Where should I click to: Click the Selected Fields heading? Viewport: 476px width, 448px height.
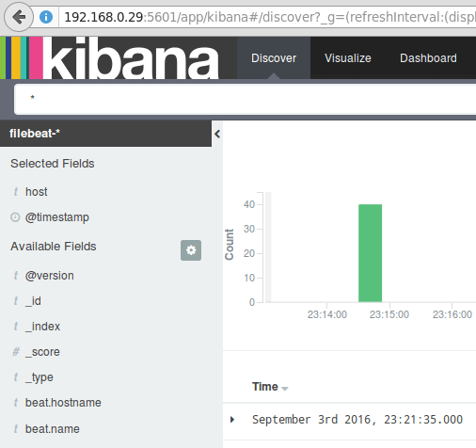pos(53,164)
